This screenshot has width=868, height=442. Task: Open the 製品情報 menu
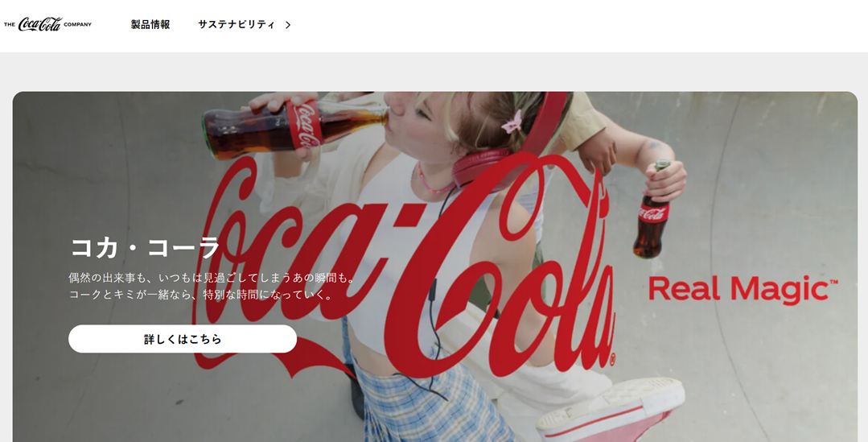point(150,25)
